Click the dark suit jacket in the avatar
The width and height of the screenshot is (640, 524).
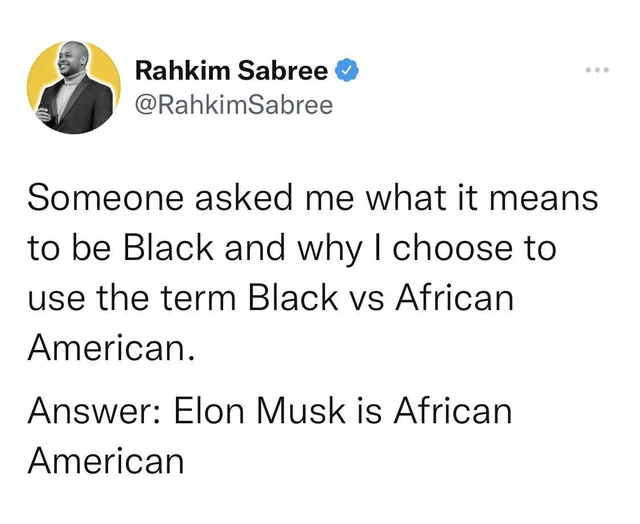(x=86, y=108)
